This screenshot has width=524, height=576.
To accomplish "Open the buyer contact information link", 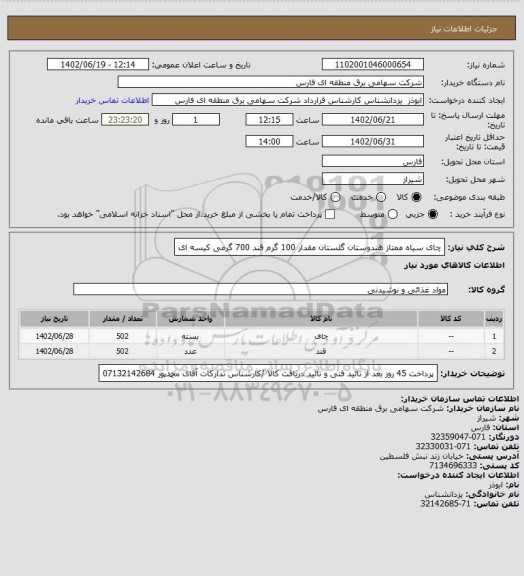I will tap(112, 100).
